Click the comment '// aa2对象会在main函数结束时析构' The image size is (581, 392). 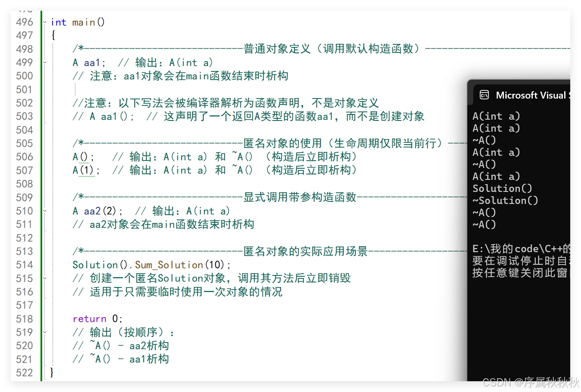(164, 224)
